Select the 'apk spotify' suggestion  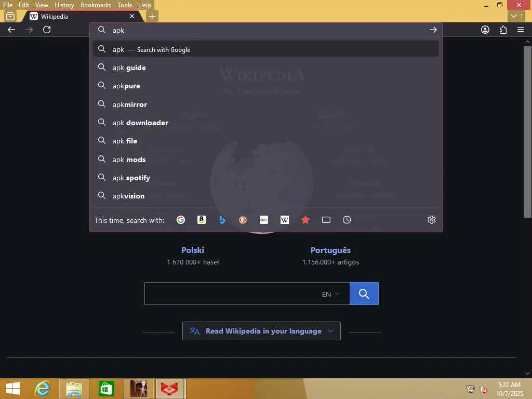tap(265, 178)
